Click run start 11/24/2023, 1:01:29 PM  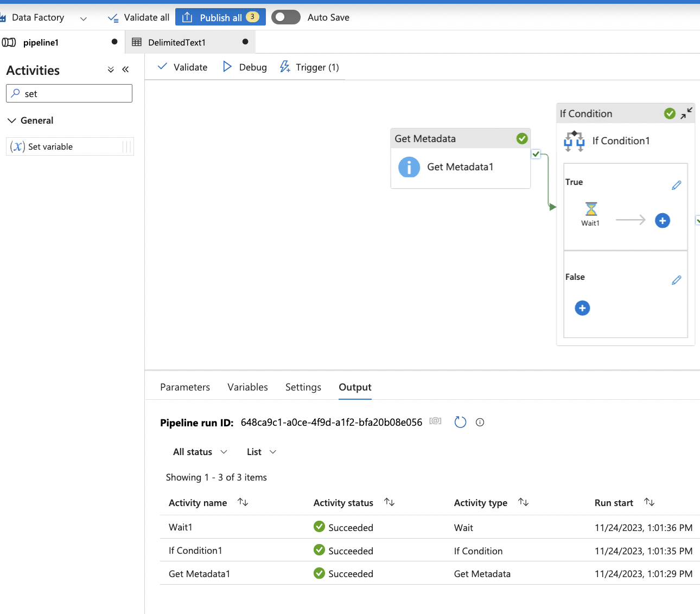coord(643,574)
